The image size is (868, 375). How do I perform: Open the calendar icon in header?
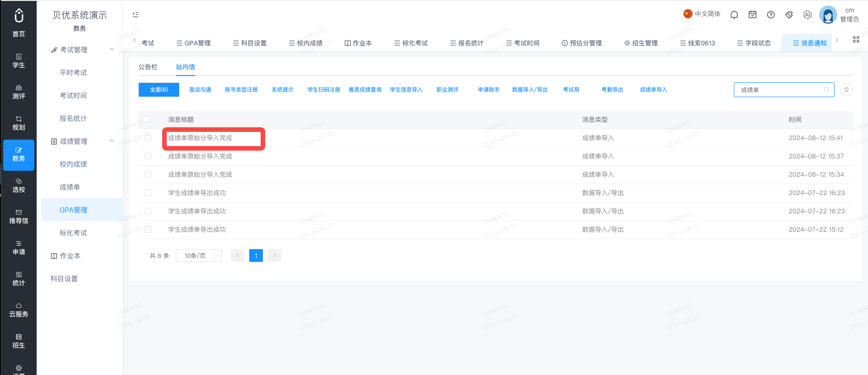click(x=753, y=15)
